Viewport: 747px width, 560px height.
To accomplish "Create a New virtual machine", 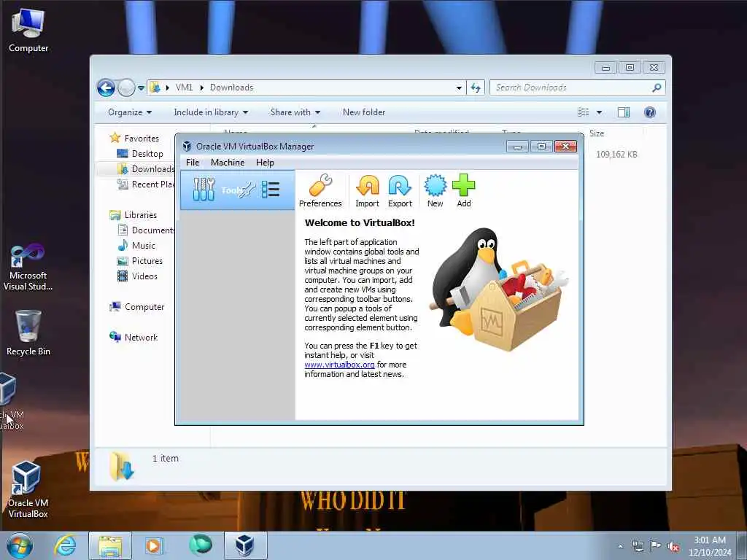I will [435, 191].
